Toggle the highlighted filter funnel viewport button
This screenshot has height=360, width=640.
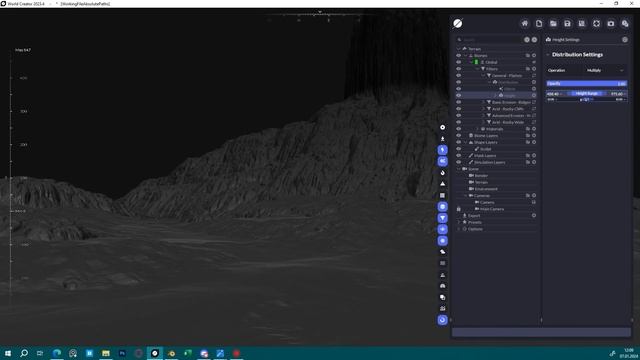tap(442, 218)
